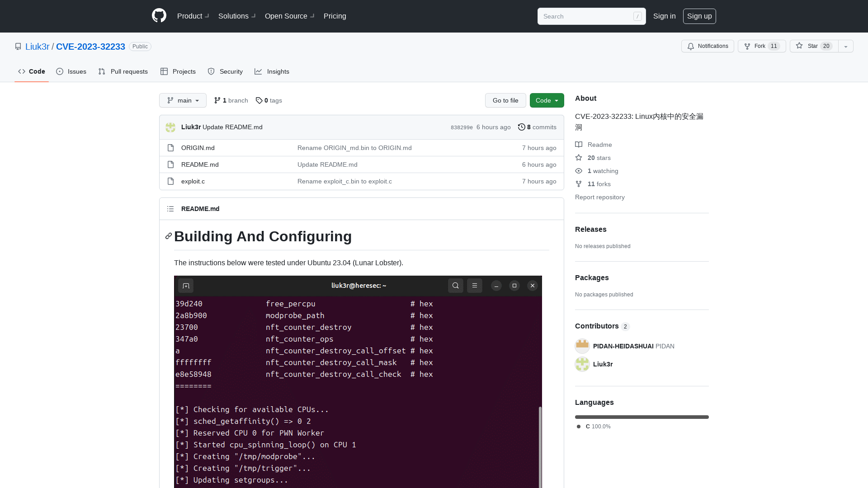Expand the main branch dropdown
This screenshot has width=868, height=488.
pos(183,100)
